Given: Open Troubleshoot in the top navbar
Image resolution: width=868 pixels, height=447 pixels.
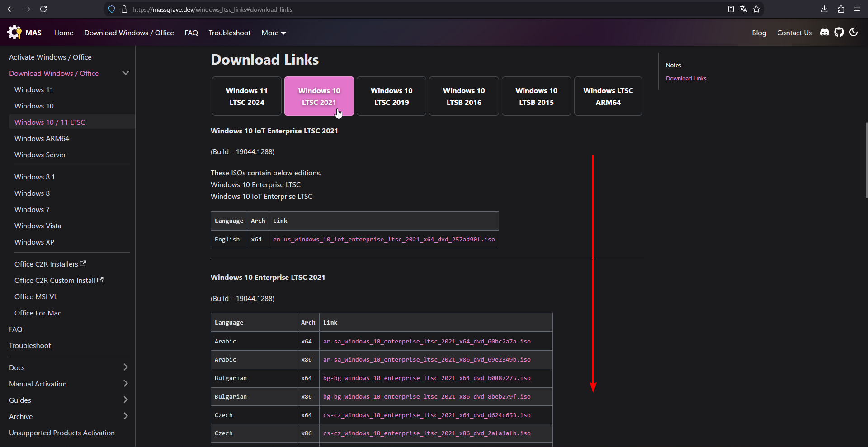Looking at the screenshot, I should pos(230,33).
